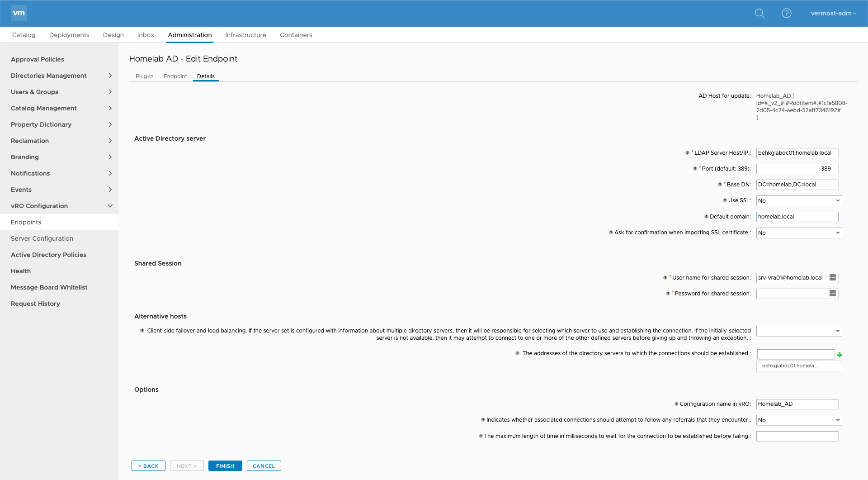Focus the Configuration name in vRO field
This screenshot has width=868, height=480.
click(797, 404)
